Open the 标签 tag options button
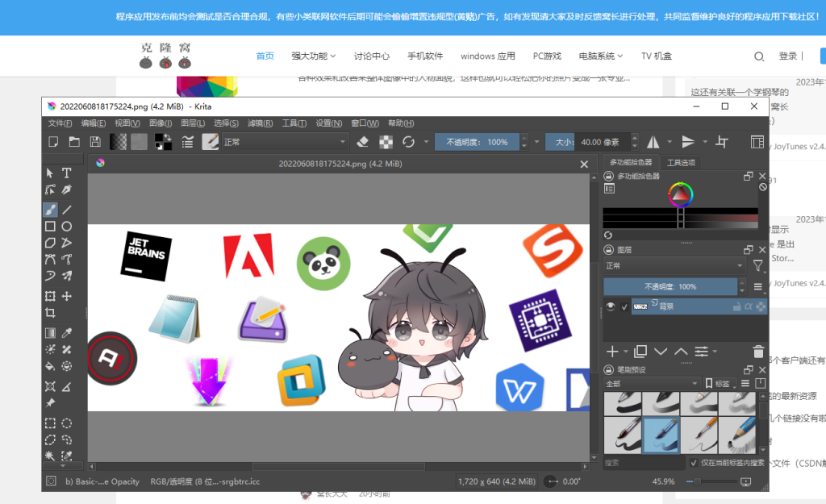826x504 pixels. [720, 383]
